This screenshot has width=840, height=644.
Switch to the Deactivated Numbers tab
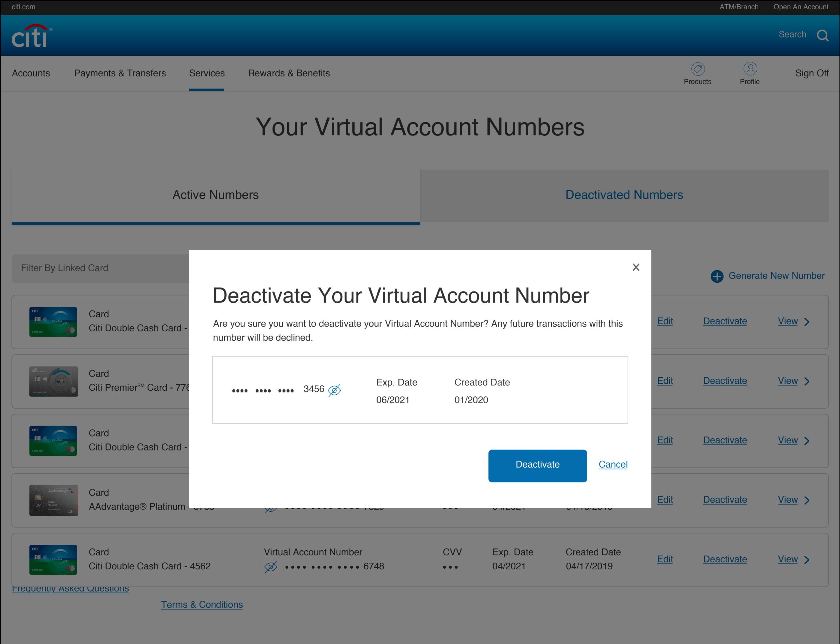624,195
